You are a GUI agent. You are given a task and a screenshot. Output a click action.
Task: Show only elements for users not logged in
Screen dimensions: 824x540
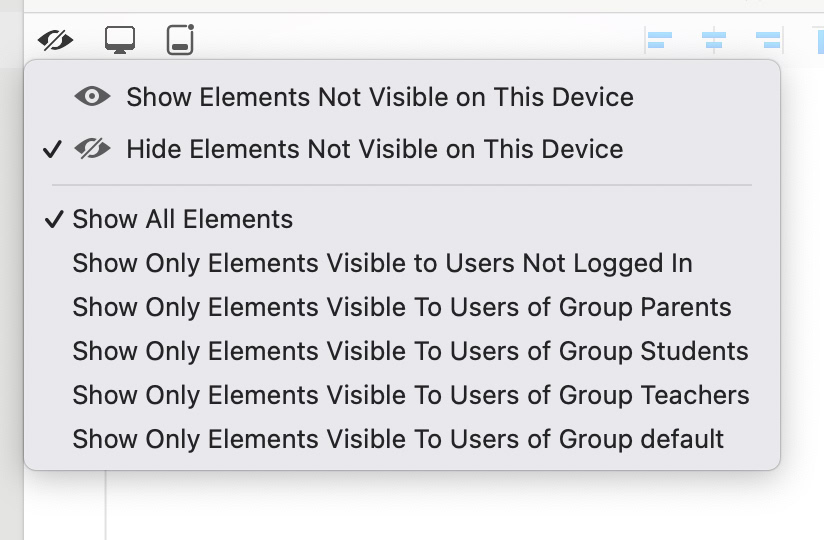pyautogui.click(x=382, y=264)
